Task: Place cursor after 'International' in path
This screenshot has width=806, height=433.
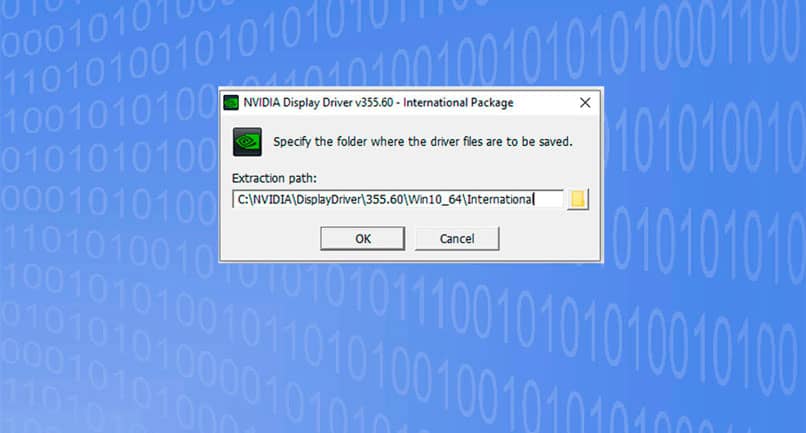Action: click(535, 200)
